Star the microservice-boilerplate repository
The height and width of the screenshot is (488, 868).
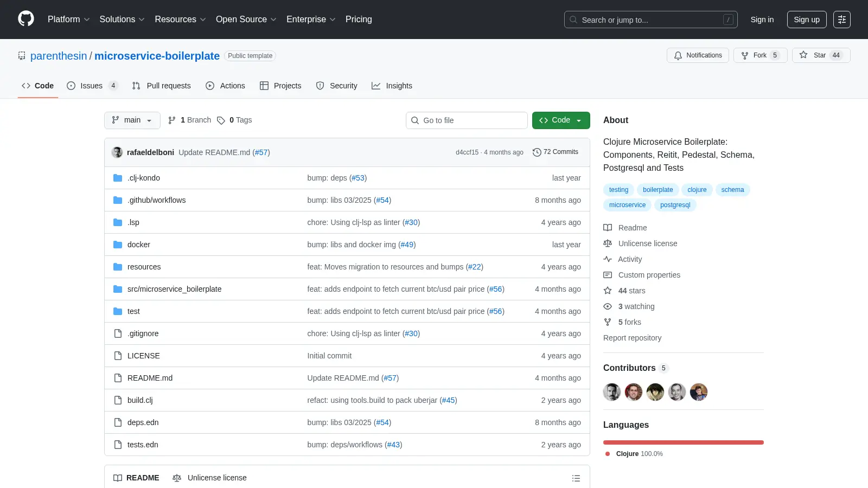click(821, 55)
